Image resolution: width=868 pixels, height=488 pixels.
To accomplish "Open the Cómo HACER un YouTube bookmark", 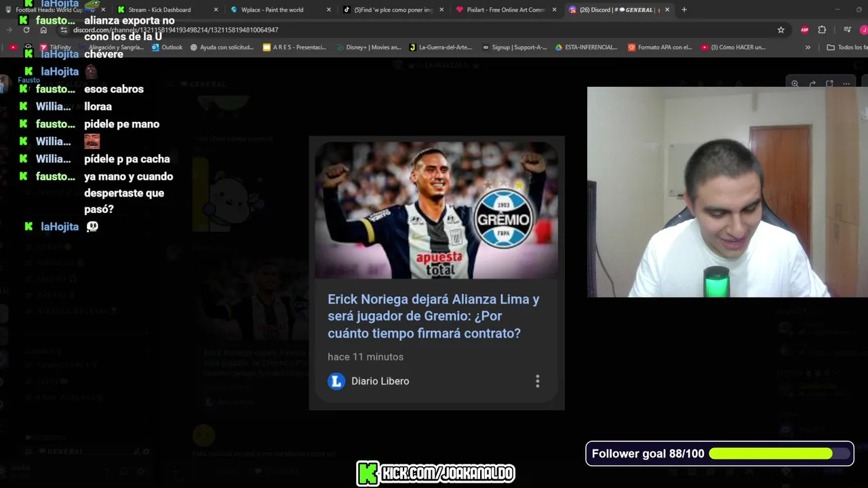I will click(x=734, y=47).
